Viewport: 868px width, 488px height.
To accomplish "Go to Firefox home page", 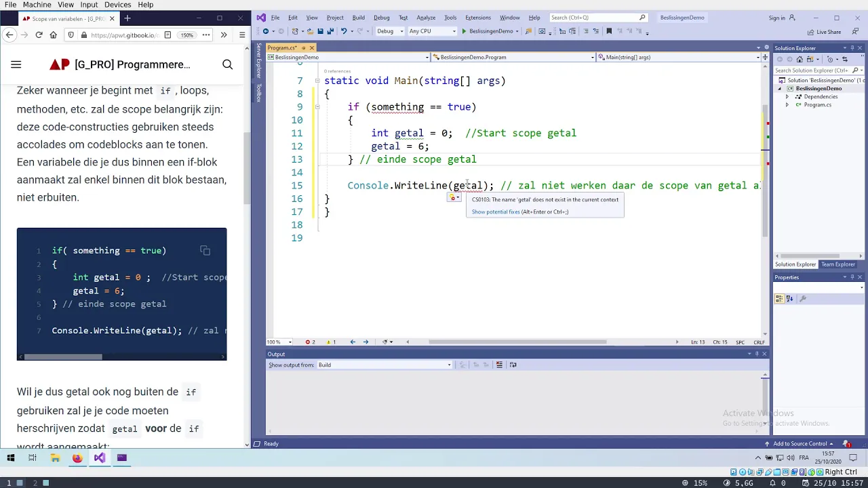I will click(x=54, y=35).
